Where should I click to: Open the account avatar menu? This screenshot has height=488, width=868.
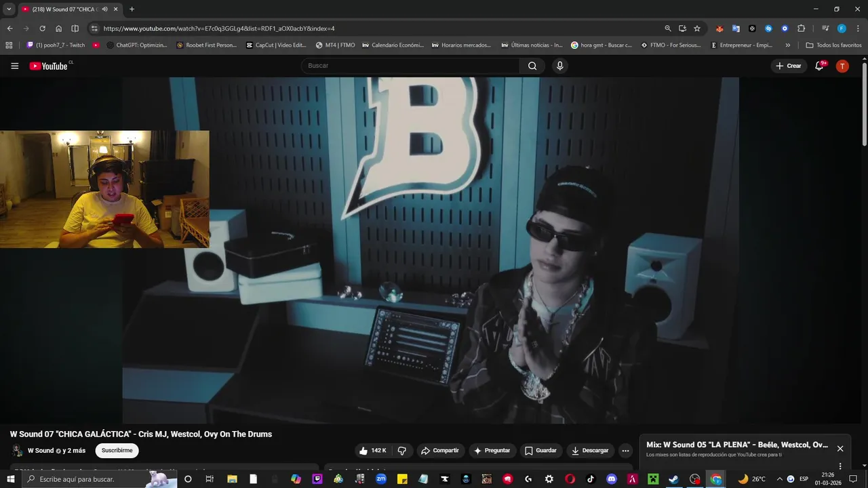tap(842, 66)
